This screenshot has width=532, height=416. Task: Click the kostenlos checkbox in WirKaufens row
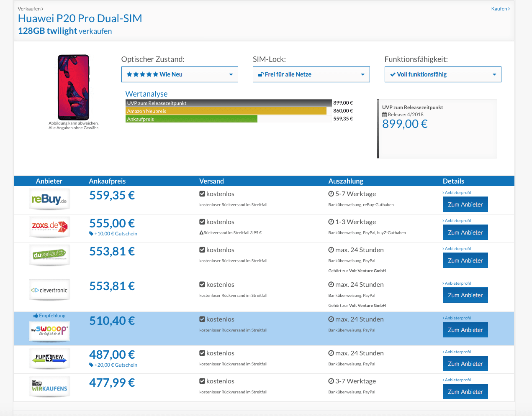coord(202,381)
